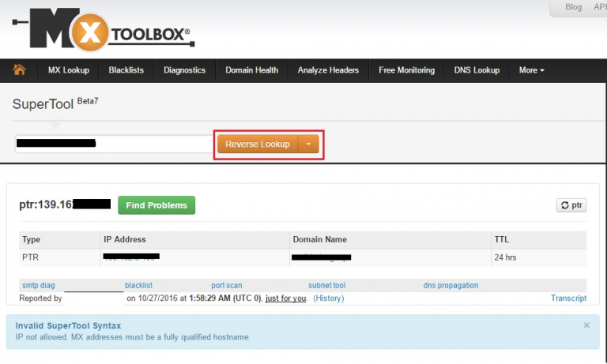Image resolution: width=607 pixels, height=364 pixels.
Task: Select the Diagnostics menu item
Action: click(184, 70)
